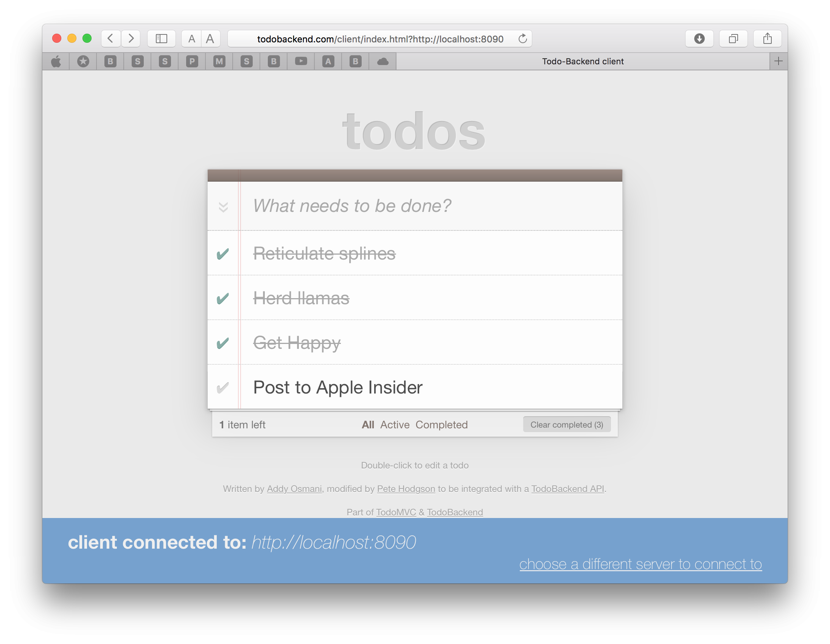Open a new tab with plus button
Image resolution: width=830 pixels, height=644 pixels.
[778, 61]
